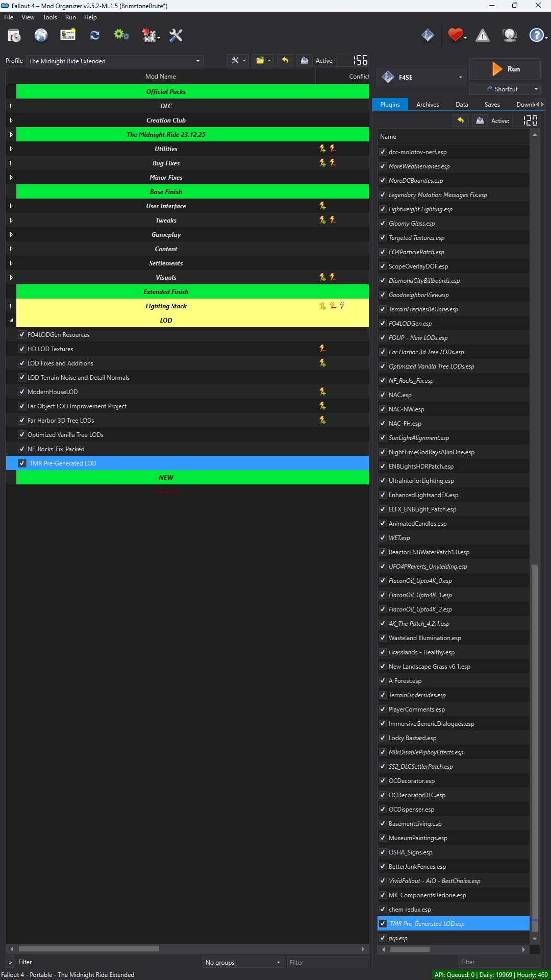The height and width of the screenshot is (980, 551).
Task: Uncheck the dcc-molotov-nerf.esp plugin
Action: (383, 152)
